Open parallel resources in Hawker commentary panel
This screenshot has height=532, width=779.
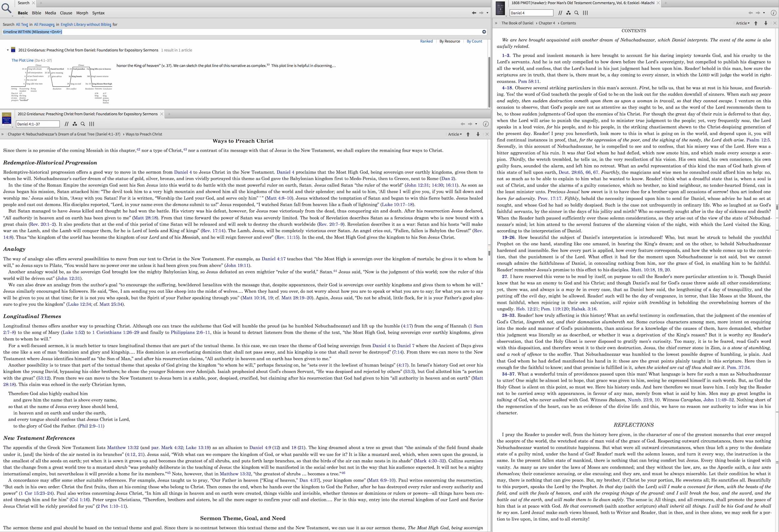coord(560,13)
